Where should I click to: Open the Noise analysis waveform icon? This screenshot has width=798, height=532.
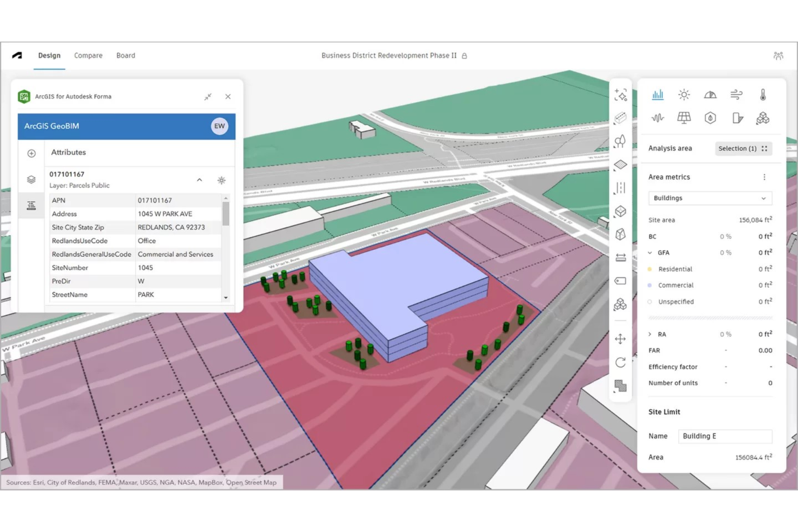pos(658,118)
